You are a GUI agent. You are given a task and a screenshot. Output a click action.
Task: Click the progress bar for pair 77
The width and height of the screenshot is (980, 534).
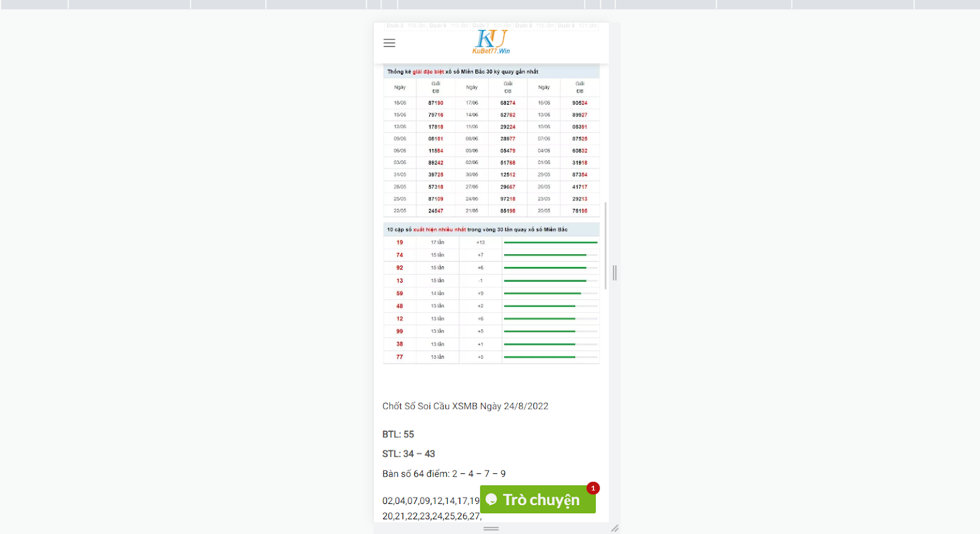click(551, 357)
